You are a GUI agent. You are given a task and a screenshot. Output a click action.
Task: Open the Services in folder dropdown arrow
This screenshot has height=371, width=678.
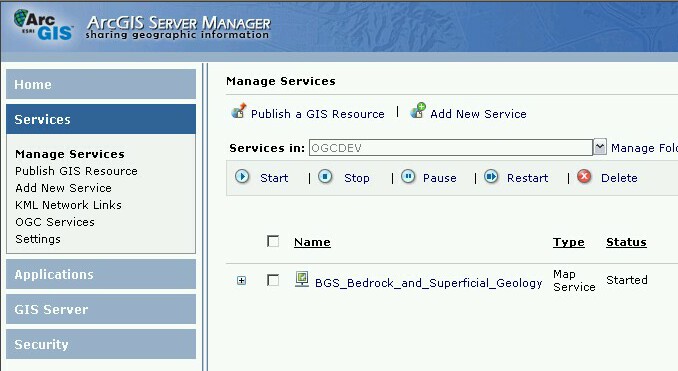coord(600,147)
